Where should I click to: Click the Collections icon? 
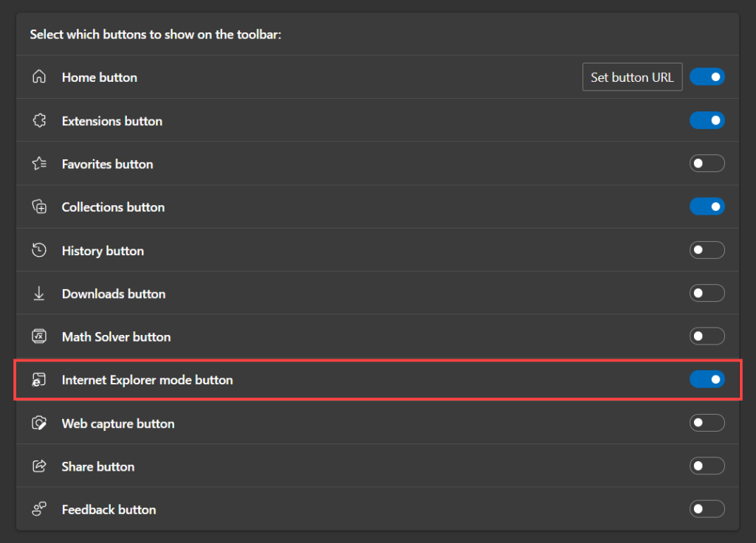(x=39, y=207)
